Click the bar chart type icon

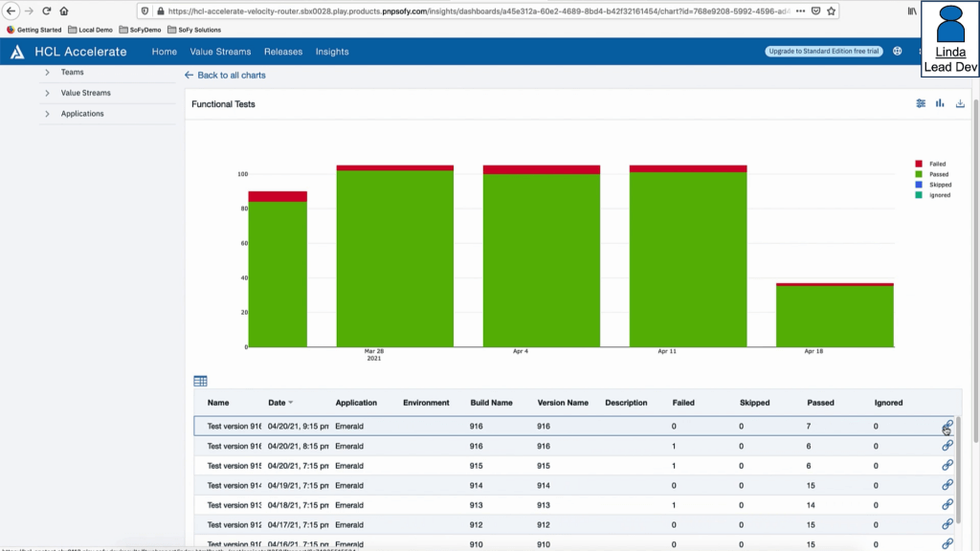[x=940, y=103]
